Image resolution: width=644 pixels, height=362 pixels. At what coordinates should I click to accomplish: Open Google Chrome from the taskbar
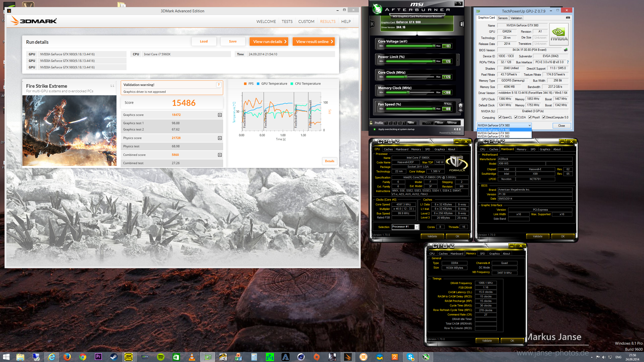coord(83,357)
